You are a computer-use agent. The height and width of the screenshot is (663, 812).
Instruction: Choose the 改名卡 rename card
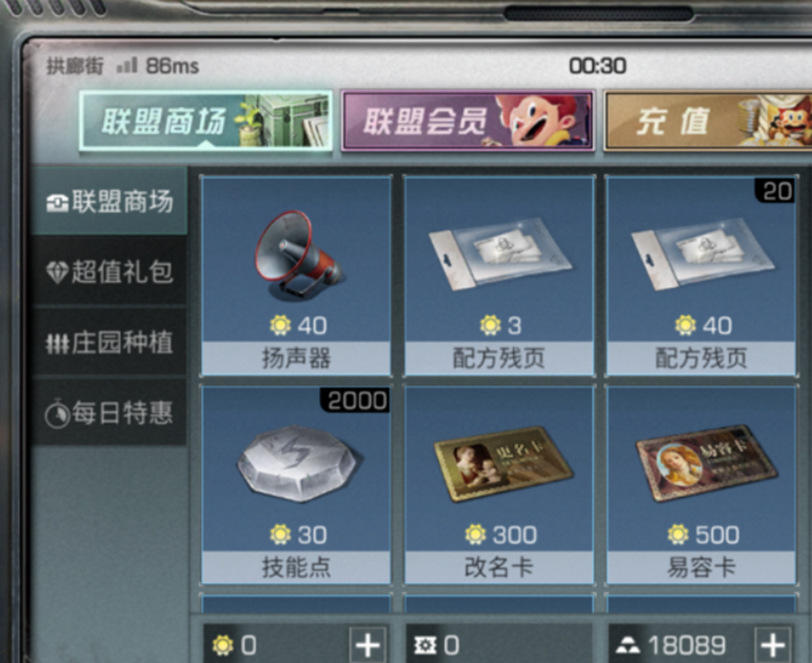(x=499, y=485)
